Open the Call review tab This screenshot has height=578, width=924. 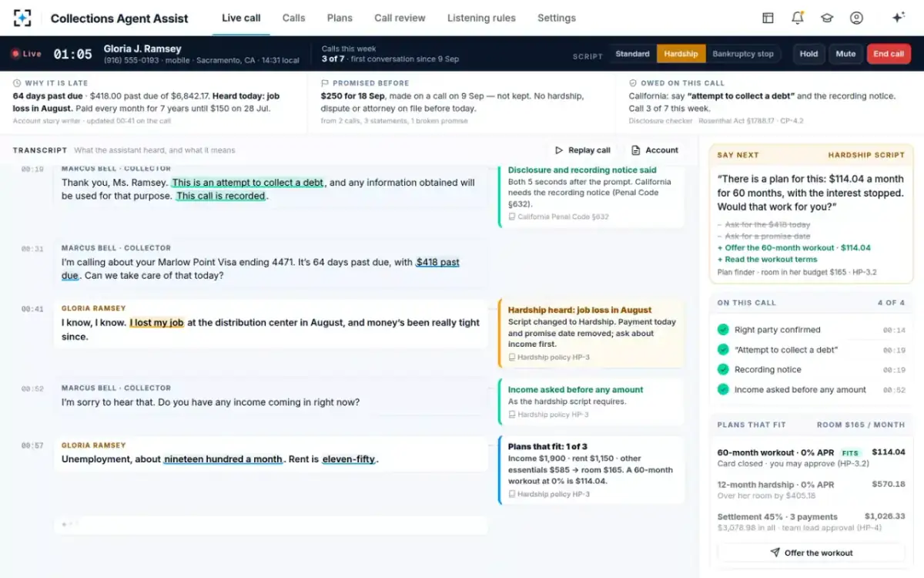point(400,18)
